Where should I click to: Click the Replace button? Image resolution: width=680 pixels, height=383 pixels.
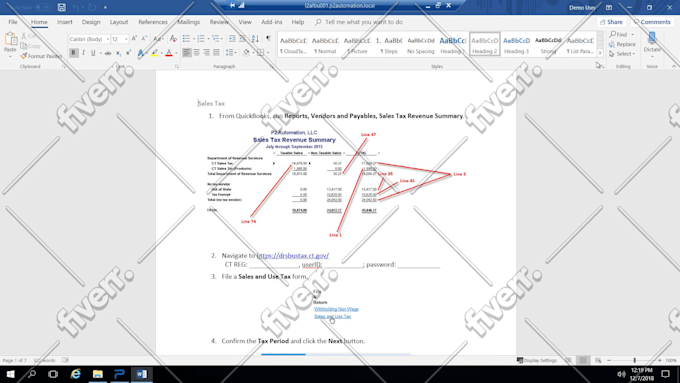point(622,44)
